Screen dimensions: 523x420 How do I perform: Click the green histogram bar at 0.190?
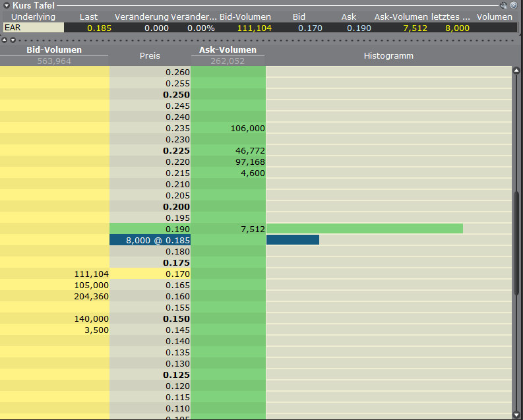(x=364, y=229)
